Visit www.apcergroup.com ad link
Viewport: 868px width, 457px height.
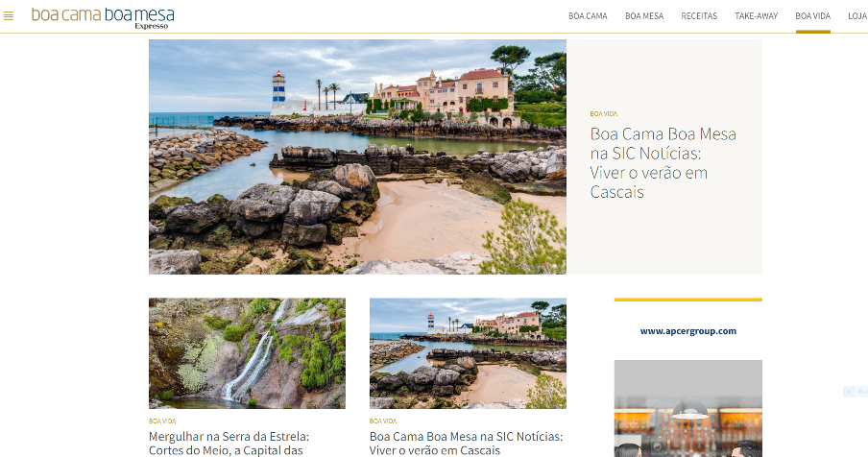coord(688,331)
